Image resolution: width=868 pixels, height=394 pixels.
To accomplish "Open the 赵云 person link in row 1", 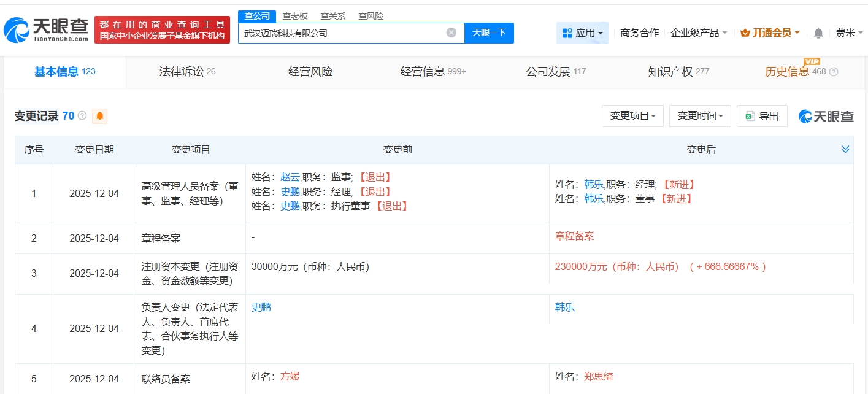I will coord(290,177).
